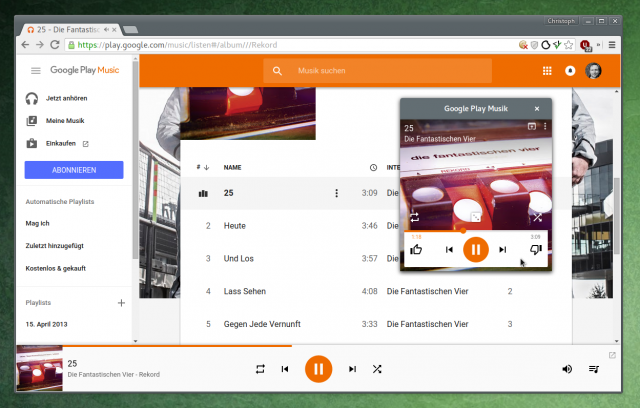
Task: Open the Chrome menu
Action: 612,45
